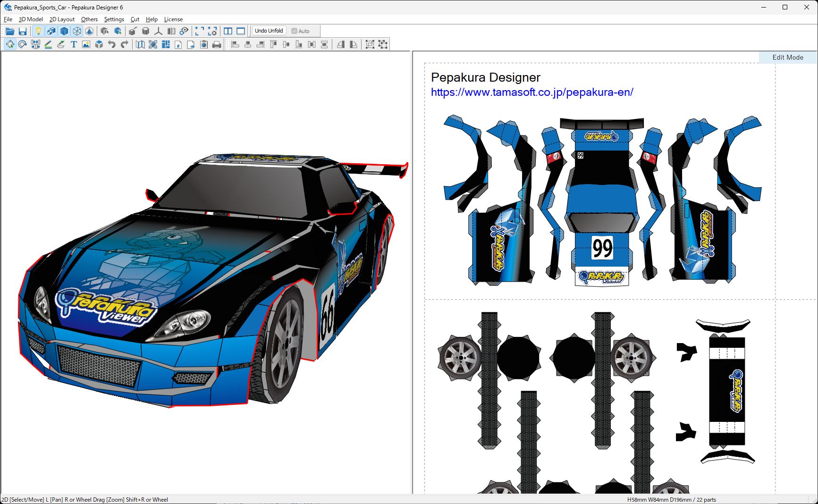Click the framed part with corners icon
Screen dimensions: 818x504
(153, 44)
